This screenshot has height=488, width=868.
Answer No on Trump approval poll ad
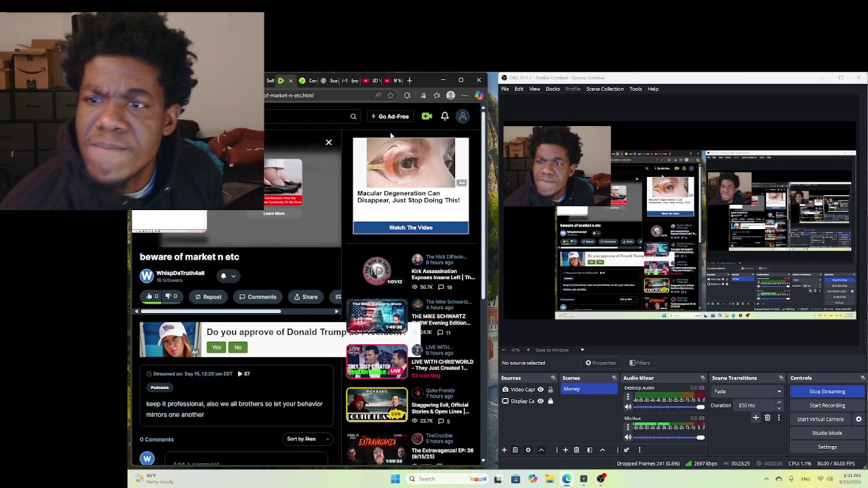pos(238,347)
